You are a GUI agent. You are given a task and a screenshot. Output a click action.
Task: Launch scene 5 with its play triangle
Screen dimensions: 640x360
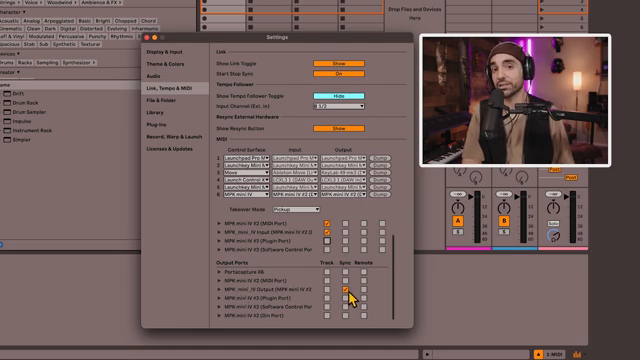(542, 18)
